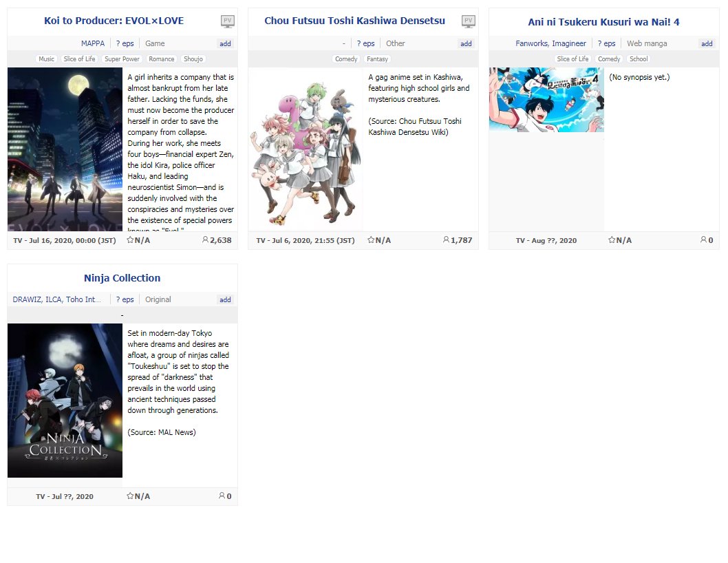Click the 'Other' source label
Viewport: 728px width, 563px height.
pos(396,43)
